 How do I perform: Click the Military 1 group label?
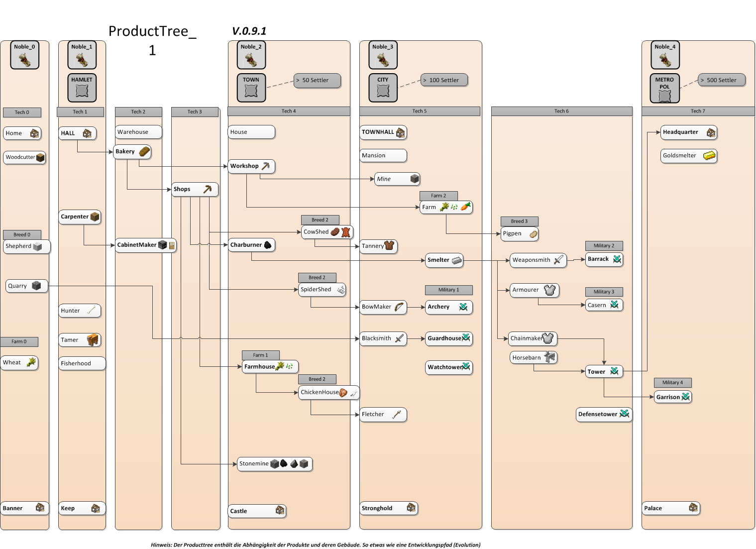click(448, 290)
